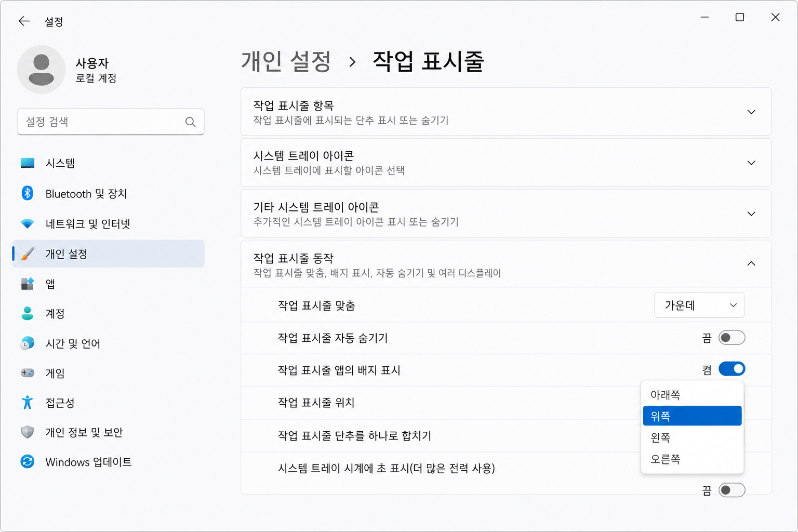Turn off 작업 표시줄 앱의 배지 표시 switch
Screen dimensions: 798x532
click(731, 369)
